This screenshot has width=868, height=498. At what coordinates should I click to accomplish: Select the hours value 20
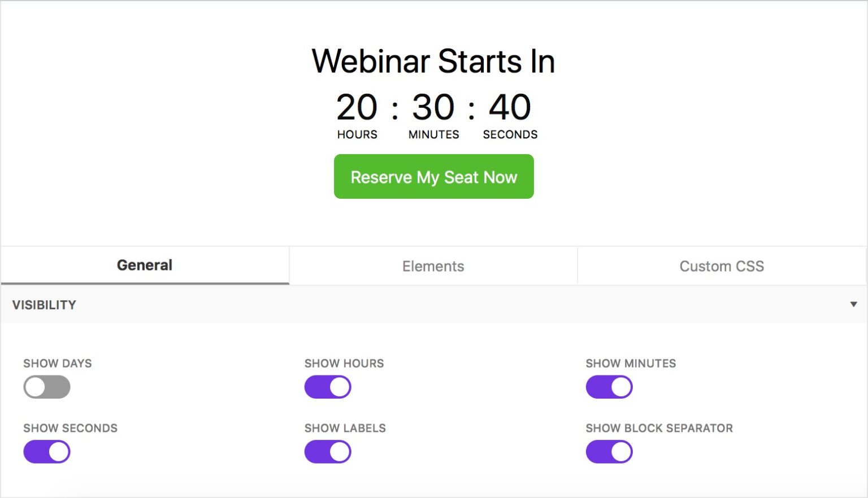(x=357, y=108)
